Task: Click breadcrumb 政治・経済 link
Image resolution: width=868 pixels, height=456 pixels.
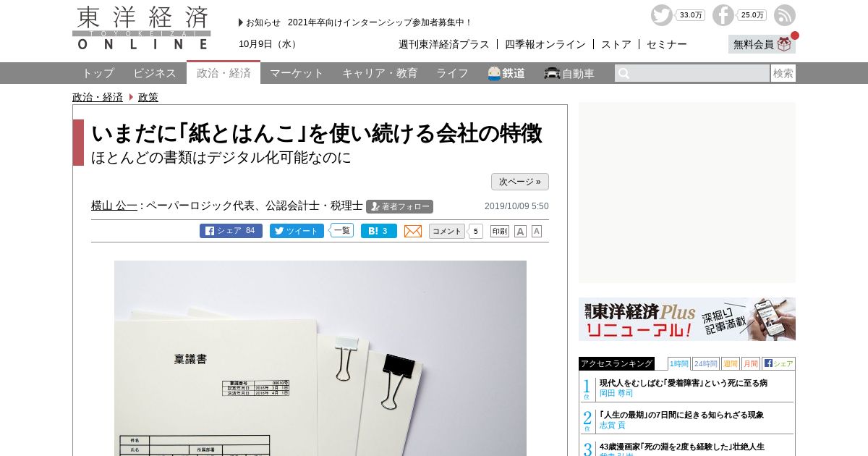Action: coord(98,97)
